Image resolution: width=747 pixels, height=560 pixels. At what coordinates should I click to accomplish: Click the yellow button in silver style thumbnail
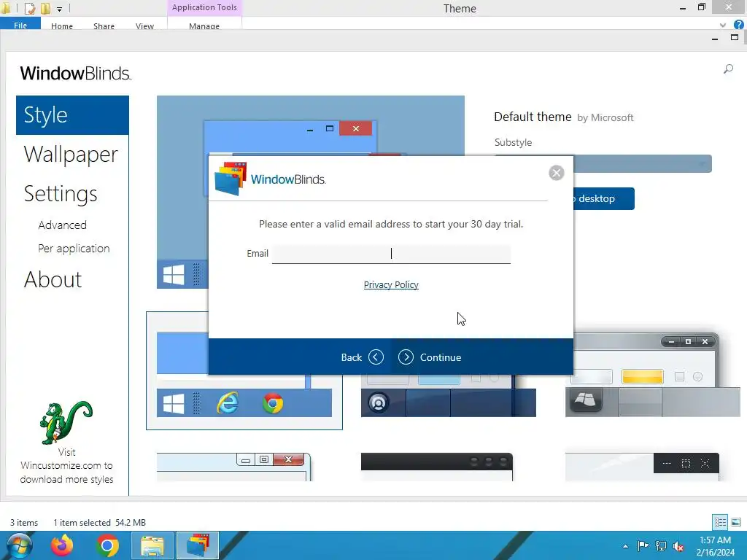[643, 377]
